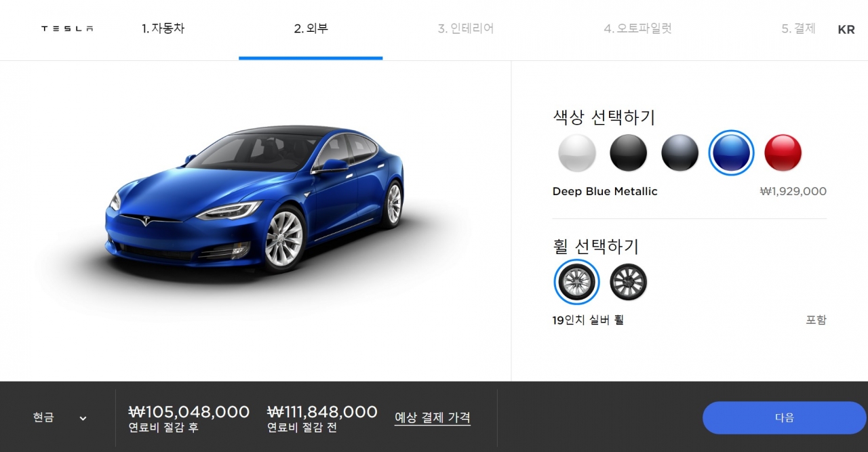Click the Tesla logo
This screenshot has height=452, width=868.
pyautogui.click(x=67, y=29)
